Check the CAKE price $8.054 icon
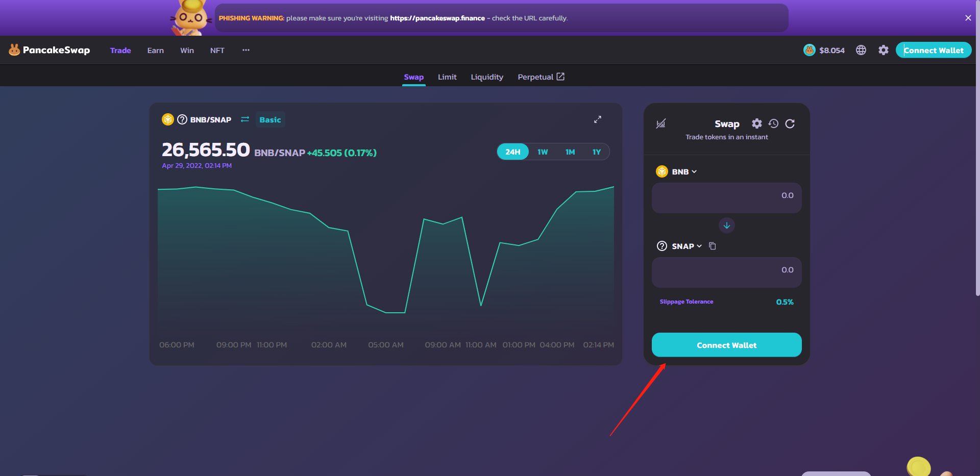 coord(809,50)
